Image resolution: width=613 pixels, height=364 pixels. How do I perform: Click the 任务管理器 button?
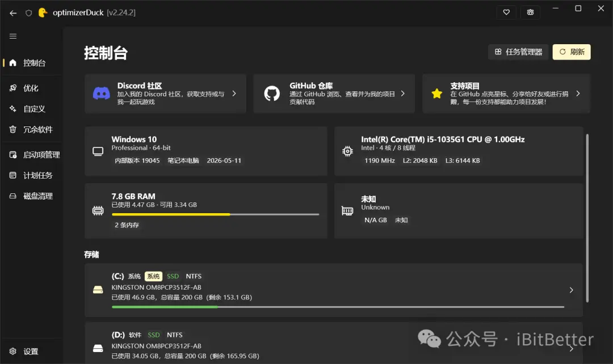coord(518,52)
